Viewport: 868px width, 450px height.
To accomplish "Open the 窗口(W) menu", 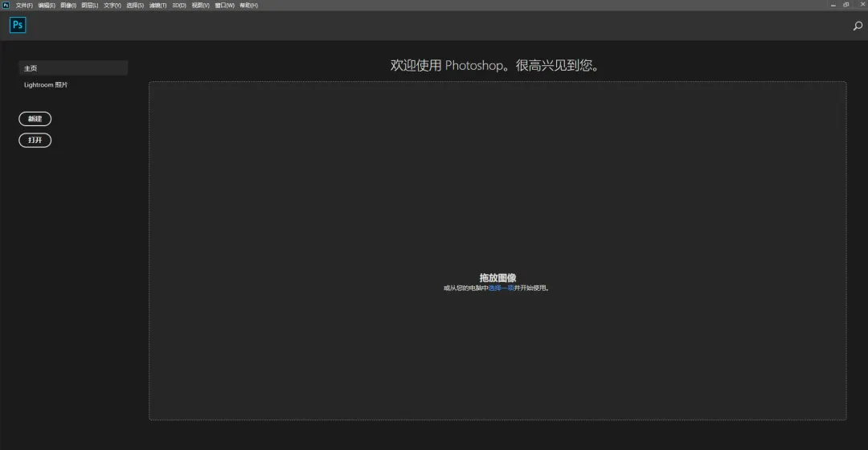I will (224, 5).
